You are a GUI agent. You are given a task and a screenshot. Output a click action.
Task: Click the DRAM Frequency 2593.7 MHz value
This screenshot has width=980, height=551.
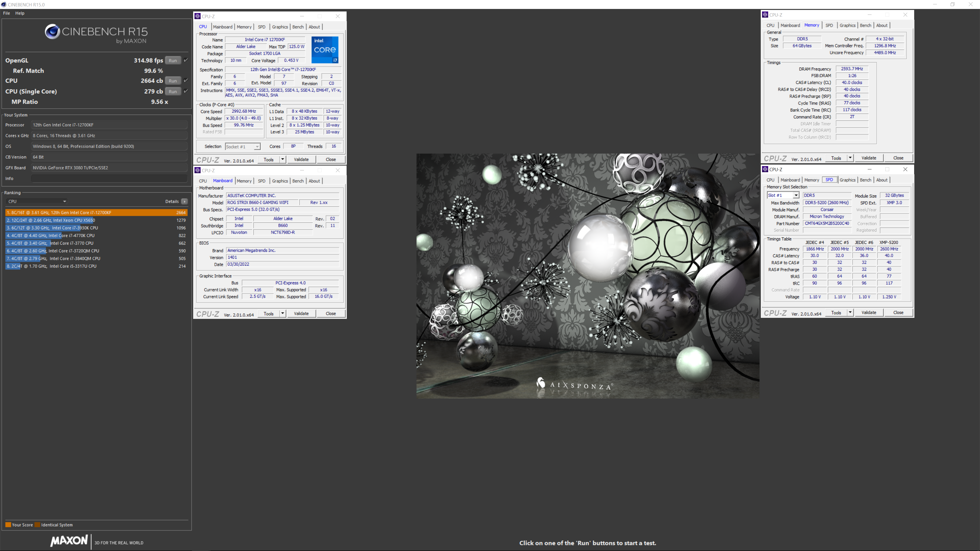[852, 69]
